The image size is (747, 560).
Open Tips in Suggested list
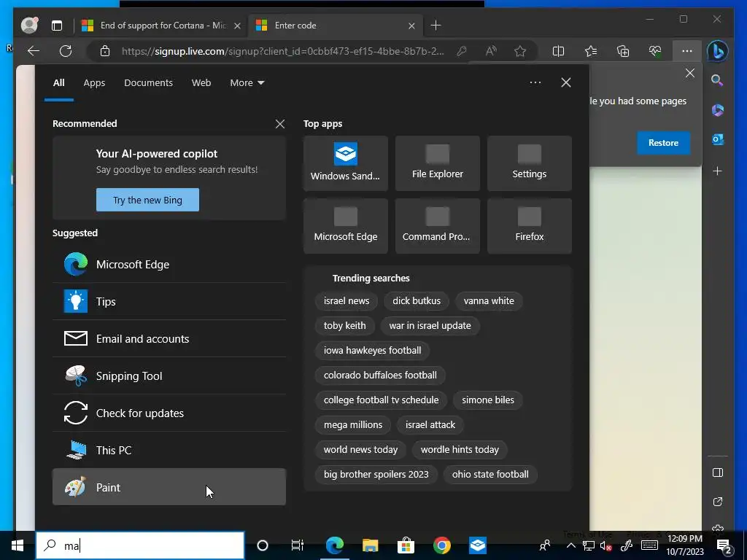click(169, 301)
